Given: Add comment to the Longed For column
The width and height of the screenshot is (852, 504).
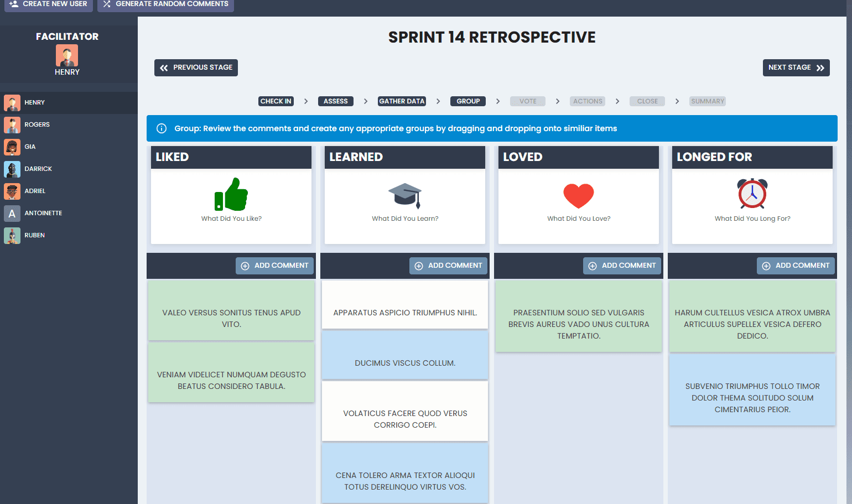Looking at the screenshot, I should click(x=796, y=266).
